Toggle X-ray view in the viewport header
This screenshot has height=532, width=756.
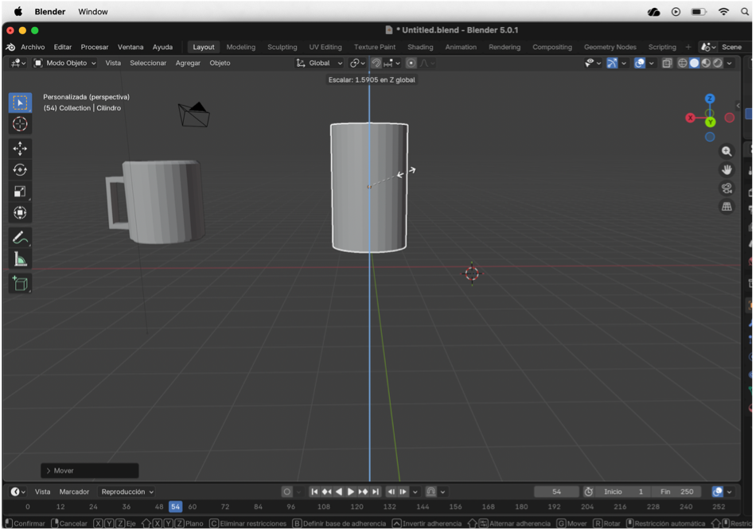[x=667, y=63]
